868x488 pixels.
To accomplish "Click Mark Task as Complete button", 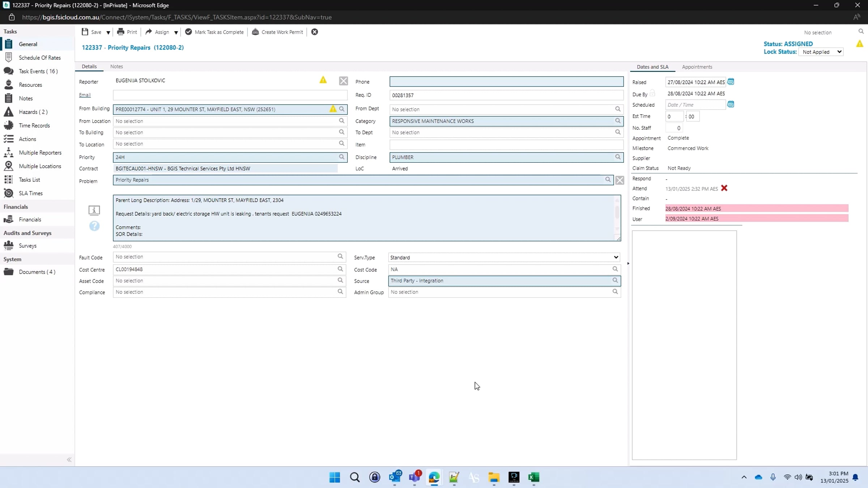I will point(214,32).
